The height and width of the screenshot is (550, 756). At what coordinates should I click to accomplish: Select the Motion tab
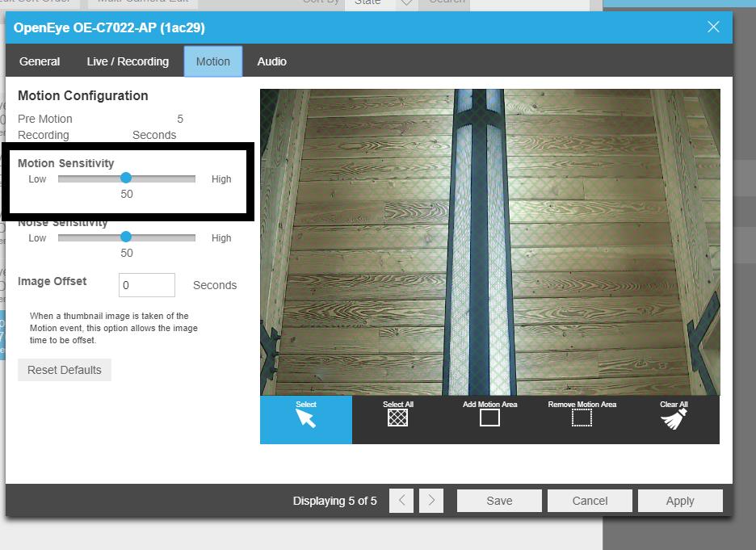213,61
